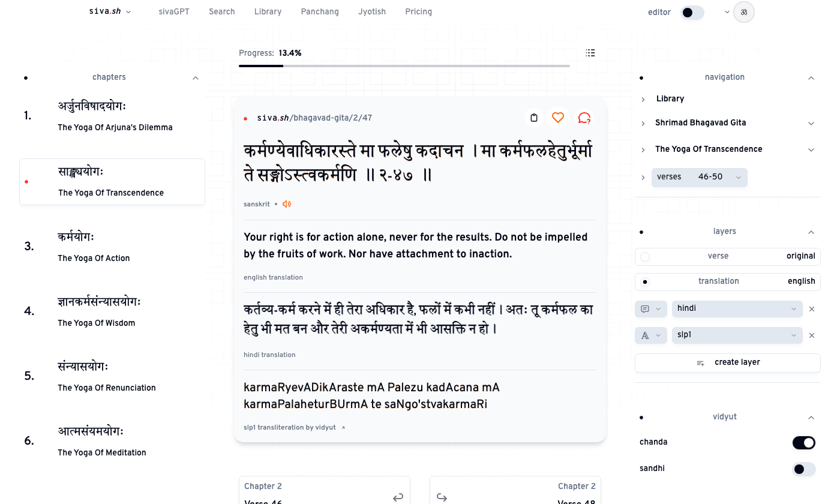Copy verse with the clipboard icon
840x504 pixels.
click(x=533, y=118)
